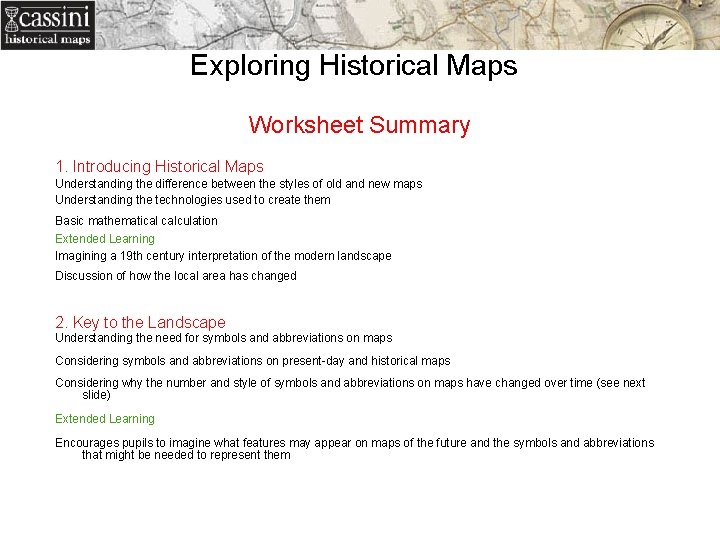Select heading '2. Key to the Landscape'
The height and width of the screenshot is (540, 720).
pos(140,322)
